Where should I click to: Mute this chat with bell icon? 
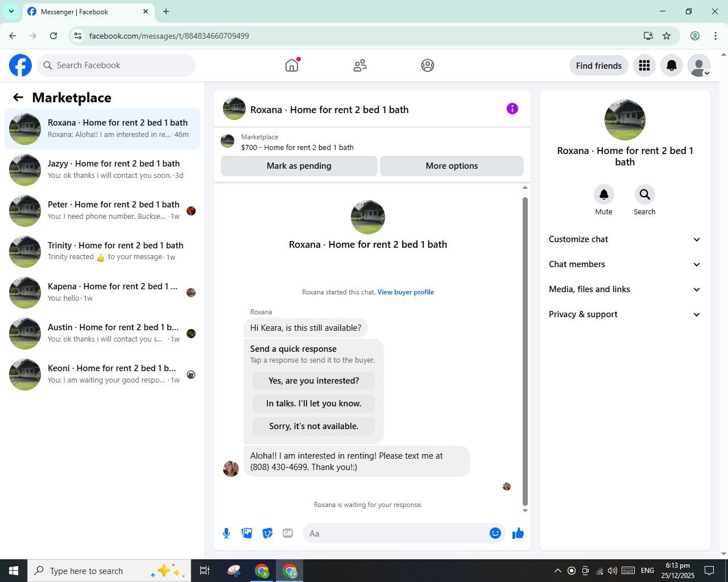604,194
